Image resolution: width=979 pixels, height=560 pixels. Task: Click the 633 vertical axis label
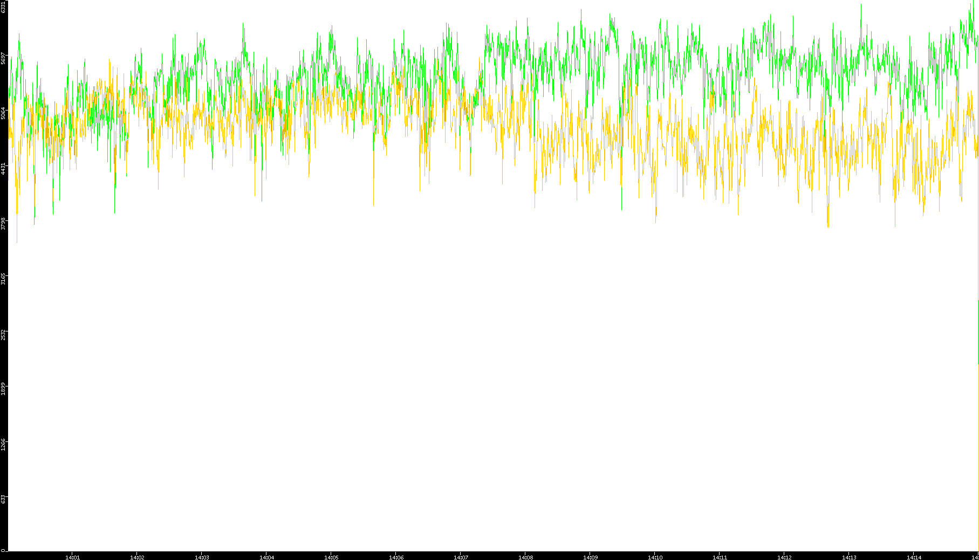coord(4,499)
